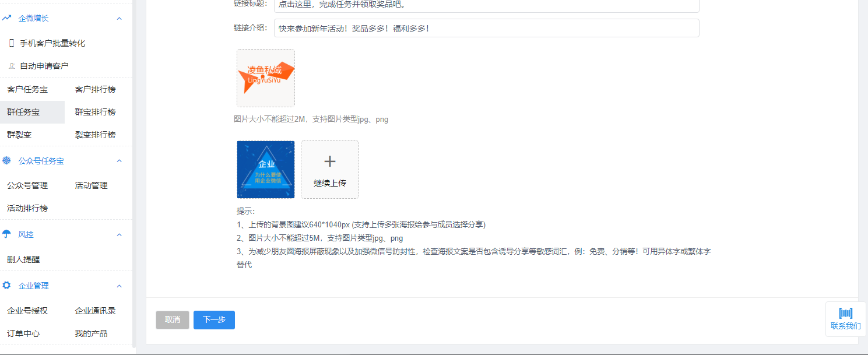868x355 pixels.
Task: Open the 客户任务宝 menu item
Action: [27, 89]
